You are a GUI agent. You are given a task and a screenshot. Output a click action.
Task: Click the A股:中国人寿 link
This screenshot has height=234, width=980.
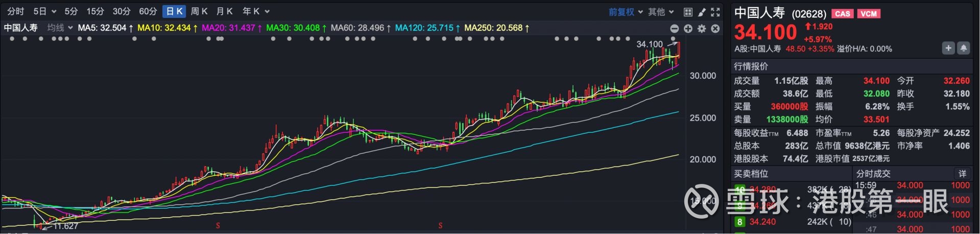(757, 49)
